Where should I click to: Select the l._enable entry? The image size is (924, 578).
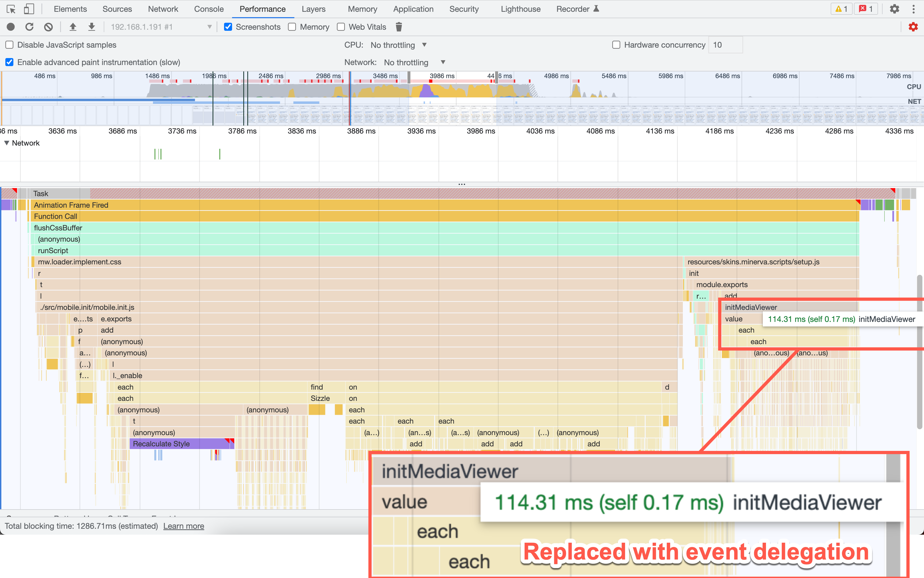coord(393,375)
